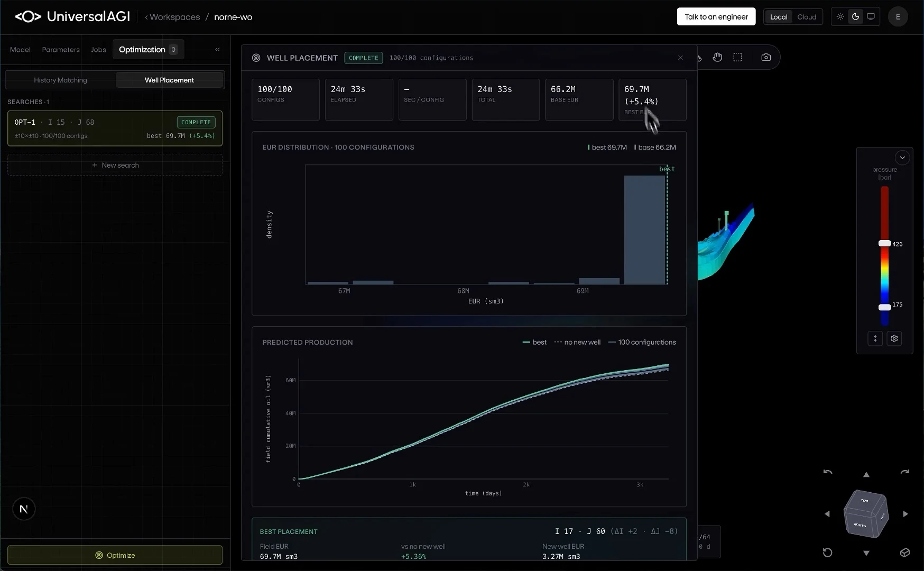The height and width of the screenshot is (571, 924).
Task: Click the 'I 17 · J 60' placement value
Action: (580, 531)
